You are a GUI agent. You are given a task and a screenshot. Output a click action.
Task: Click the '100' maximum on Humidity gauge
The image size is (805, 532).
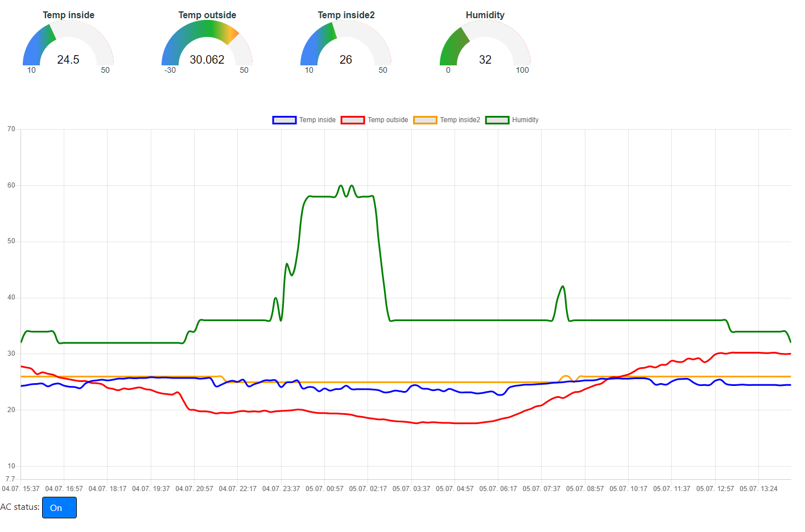[x=522, y=70]
